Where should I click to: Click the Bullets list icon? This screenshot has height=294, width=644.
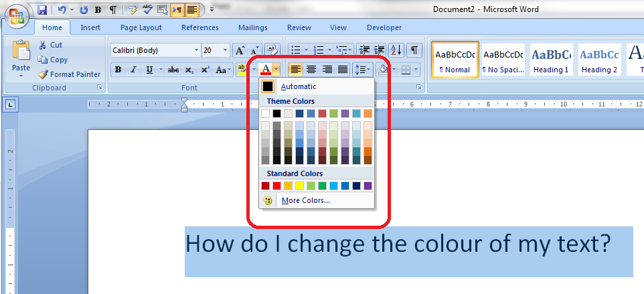(296, 50)
